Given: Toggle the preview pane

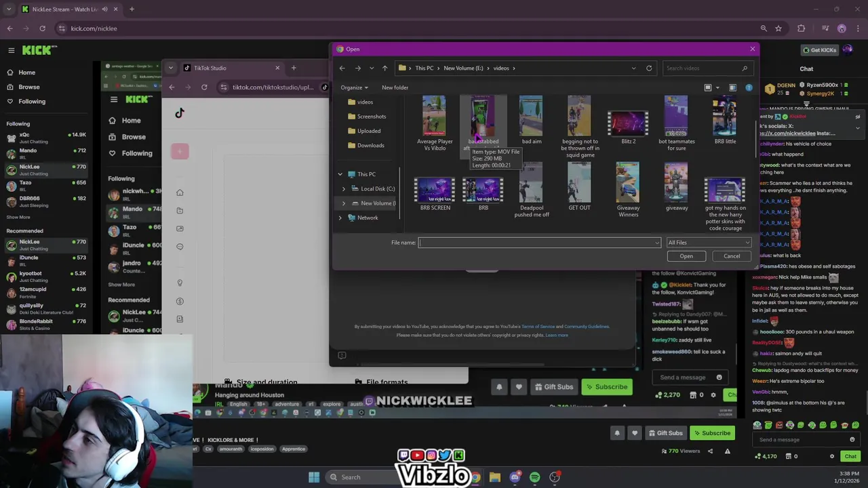Looking at the screenshot, I should click(x=732, y=87).
